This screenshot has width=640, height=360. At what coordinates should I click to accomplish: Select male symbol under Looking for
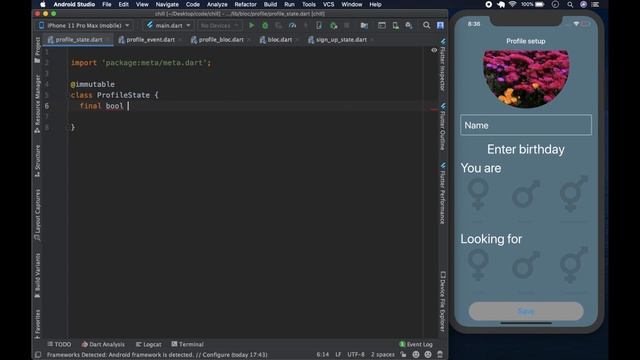pyautogui.click(x=526, y=266)
